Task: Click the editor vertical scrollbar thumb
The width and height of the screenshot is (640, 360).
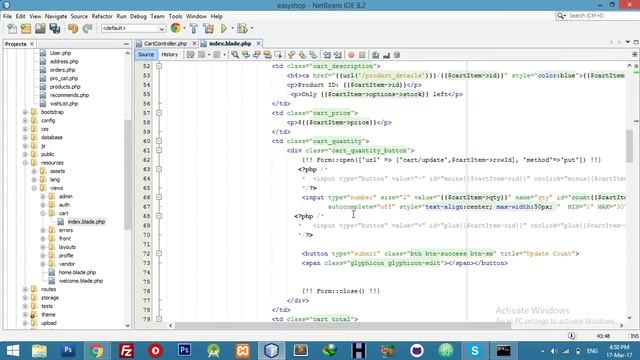Action: coord(629,145)
